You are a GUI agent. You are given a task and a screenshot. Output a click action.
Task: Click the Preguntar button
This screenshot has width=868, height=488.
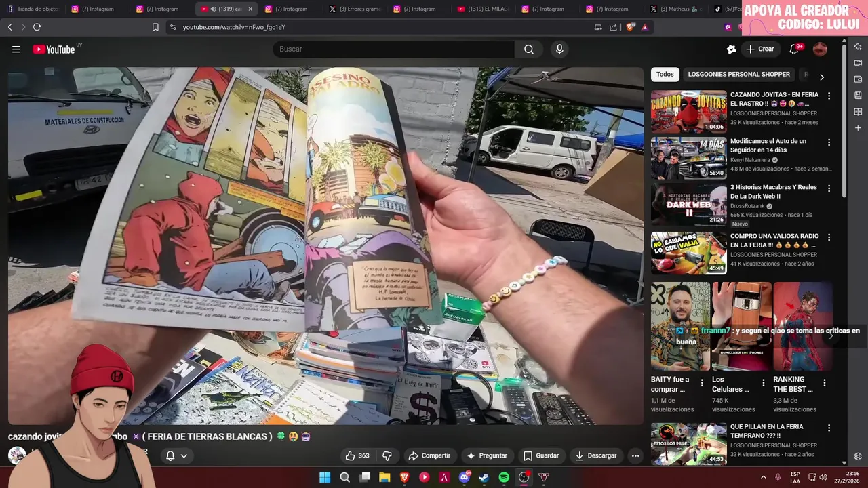pos(486,455)
